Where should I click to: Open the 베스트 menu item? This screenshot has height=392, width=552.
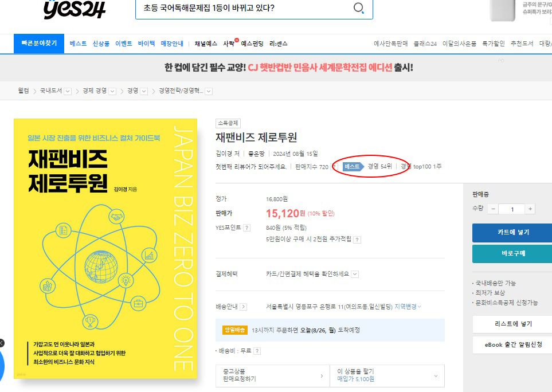point(78,44)
